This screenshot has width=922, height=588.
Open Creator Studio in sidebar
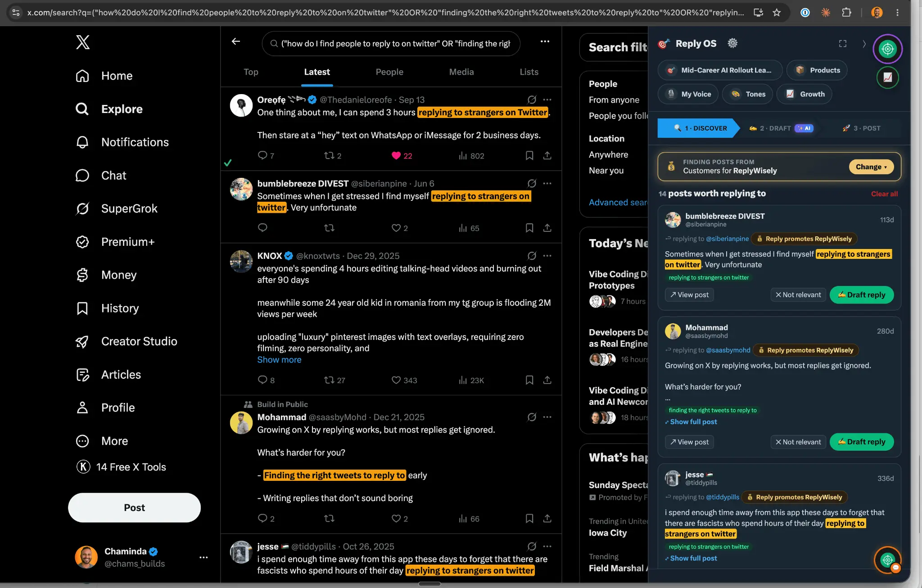[x=127, y=341]
